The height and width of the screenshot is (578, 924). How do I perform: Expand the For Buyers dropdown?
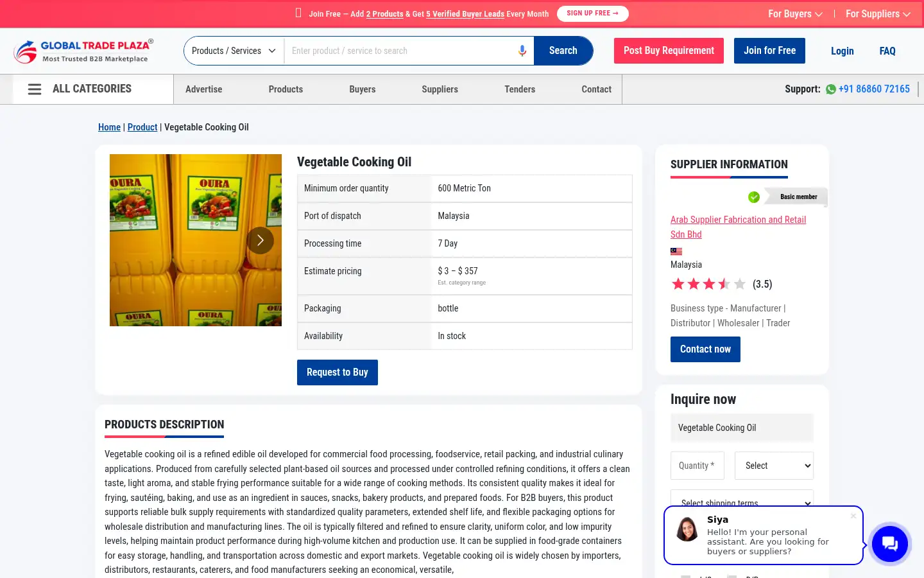tap(795, 13)
